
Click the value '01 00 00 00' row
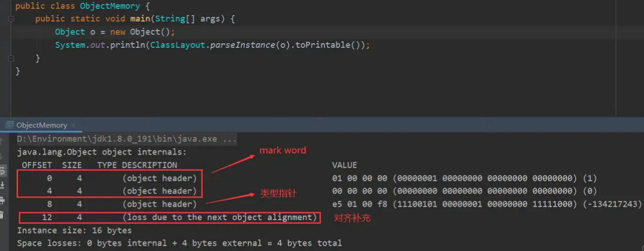click(465, 178)
